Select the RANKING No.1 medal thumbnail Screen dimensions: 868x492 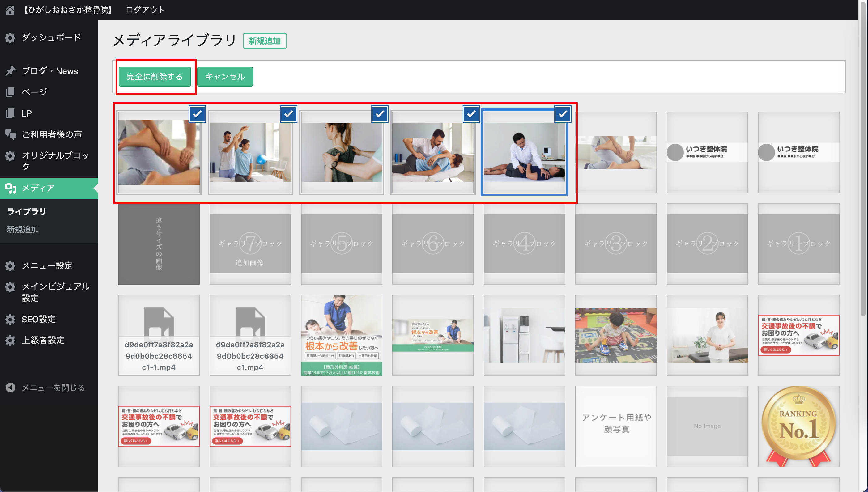[x=798, y=426]
